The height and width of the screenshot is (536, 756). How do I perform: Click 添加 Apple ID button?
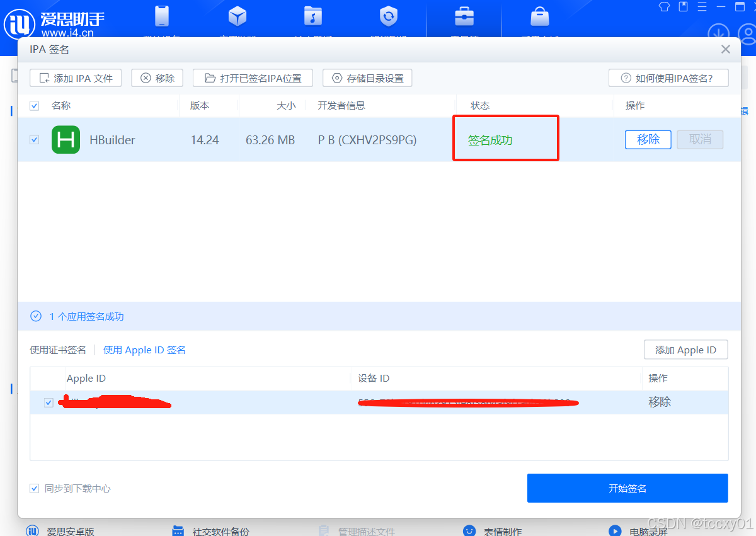coord(686,350)
